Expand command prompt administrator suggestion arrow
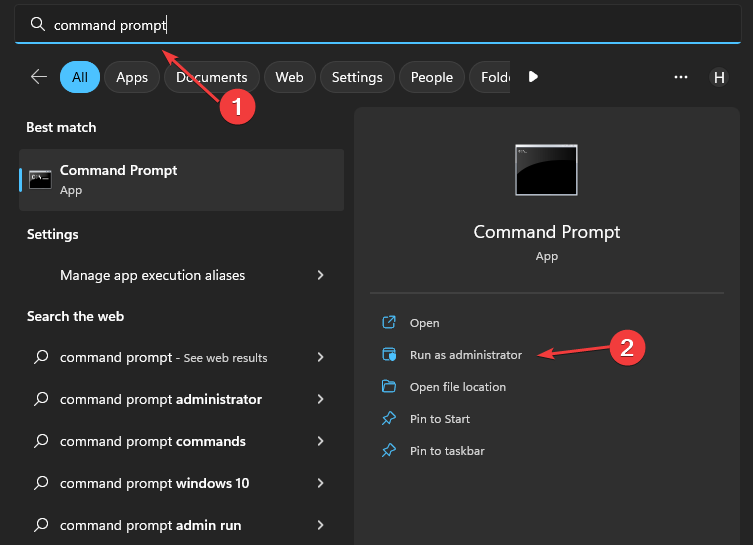Viewport: 753px width, 545px height. [320, 399]
